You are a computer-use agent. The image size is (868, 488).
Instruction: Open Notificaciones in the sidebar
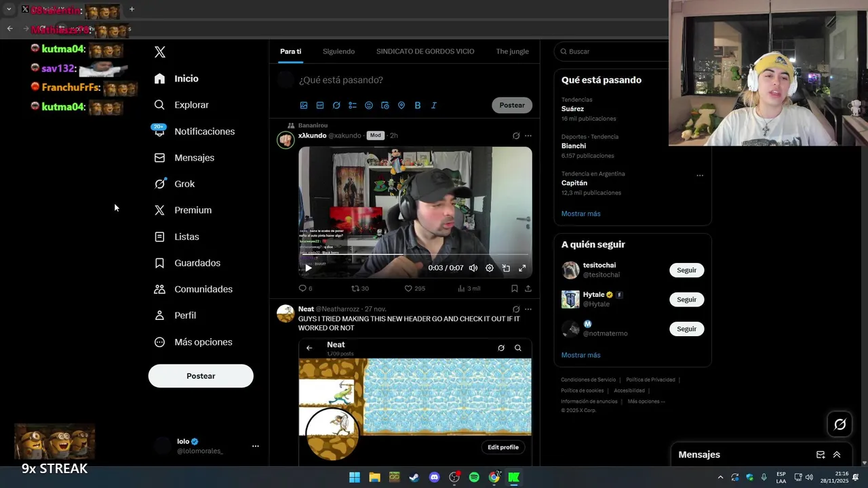194,131
